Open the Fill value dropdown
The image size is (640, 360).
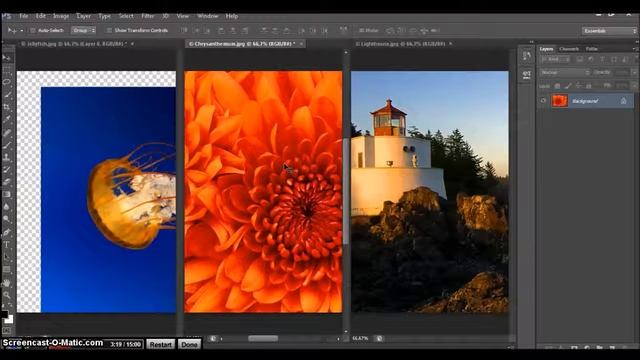point(634,86)
